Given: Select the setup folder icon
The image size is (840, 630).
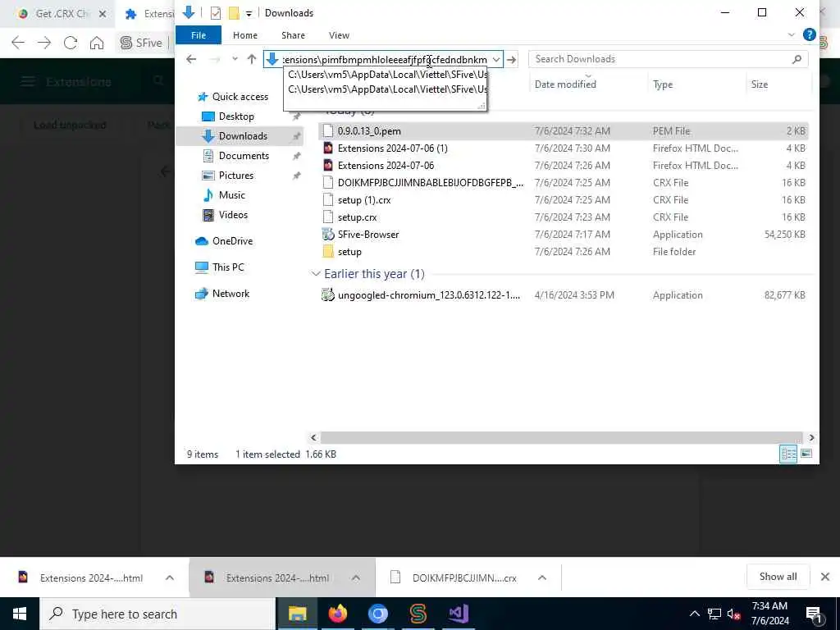Looking at the screenshot, I should coord(328,251).
